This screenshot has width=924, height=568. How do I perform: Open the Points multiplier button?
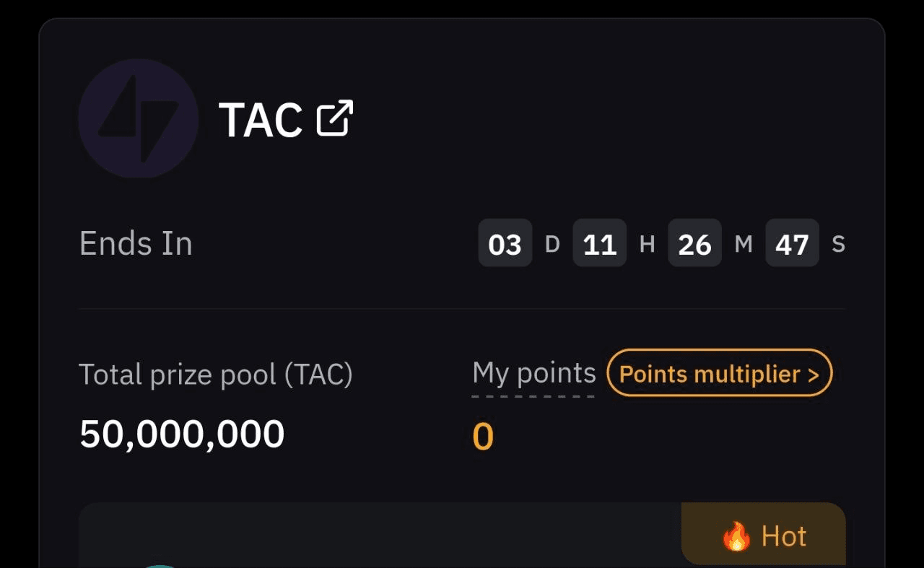[x=720, y=373]
